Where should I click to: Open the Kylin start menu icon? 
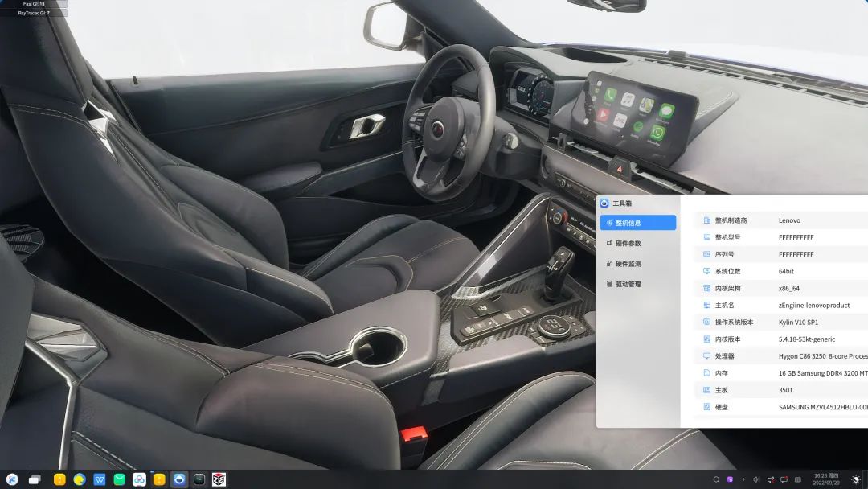point(13,479)
